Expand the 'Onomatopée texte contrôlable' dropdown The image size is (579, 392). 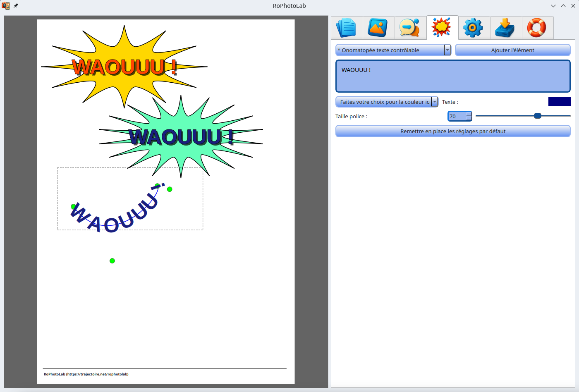point(447,50)
